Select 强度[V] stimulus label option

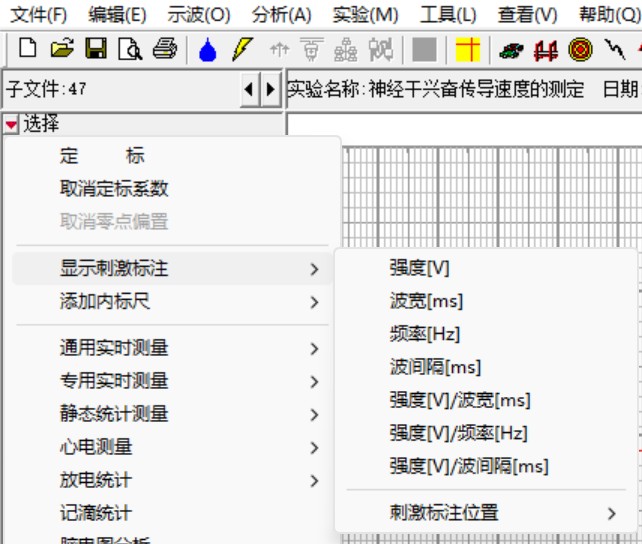coord(486,269)
